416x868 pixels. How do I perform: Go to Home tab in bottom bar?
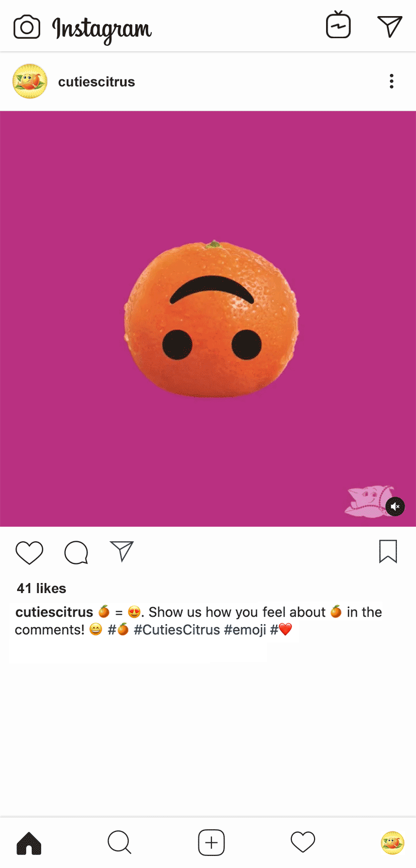(x=29, y=843)
